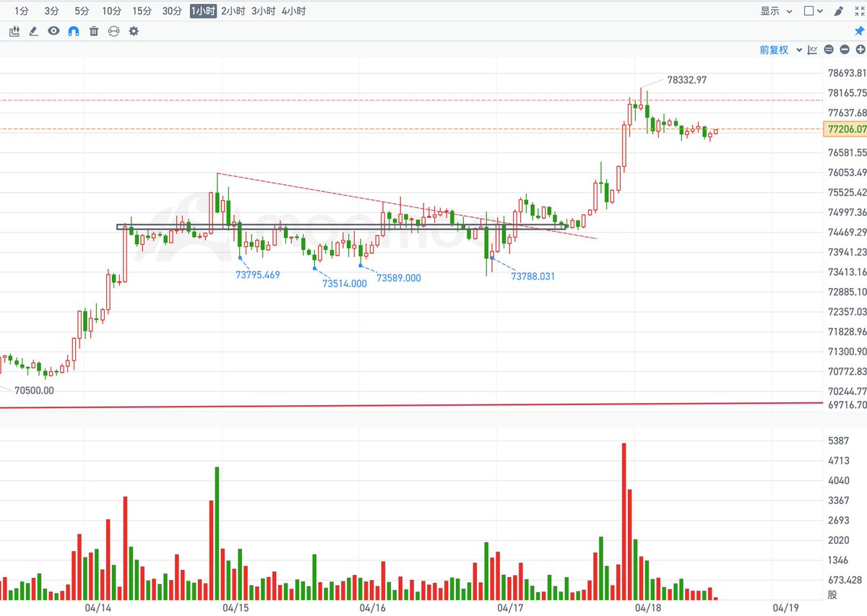Zoom out using the minus button

pyautogui.click(x=845, y=50)
